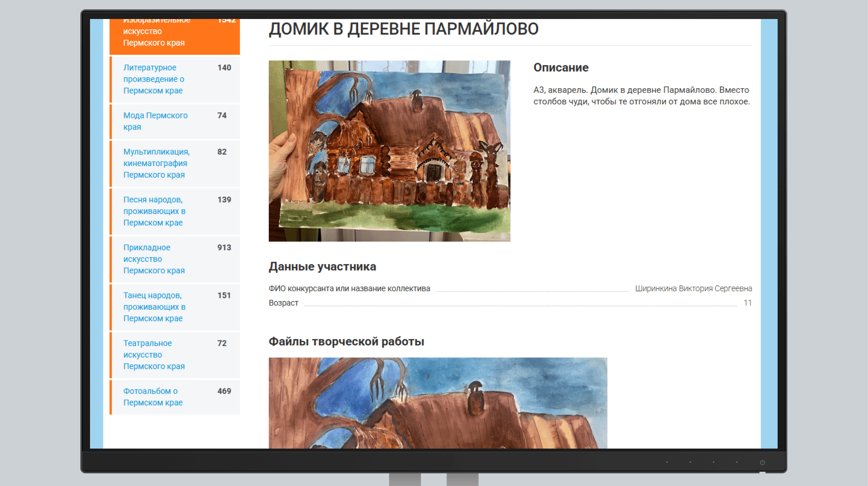Open Литературное произведение о Пермском крае category

(x=154, y=79)
